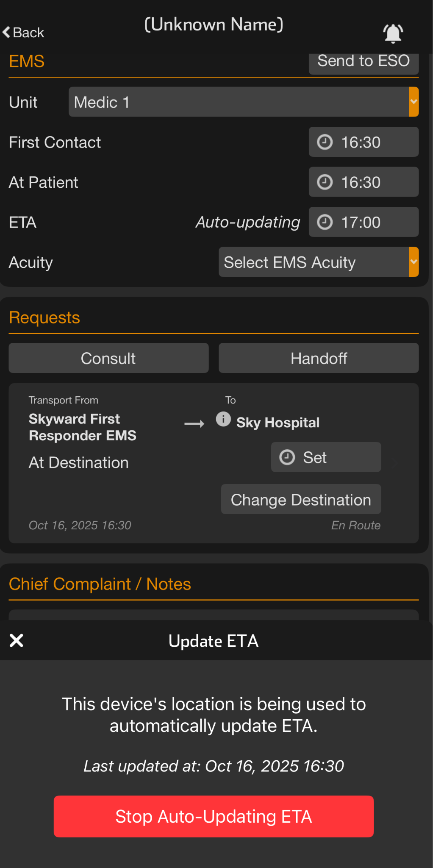Expand Unit selector orange arrow
Viewport: 433px width, 868px height.
pos(414,102)
